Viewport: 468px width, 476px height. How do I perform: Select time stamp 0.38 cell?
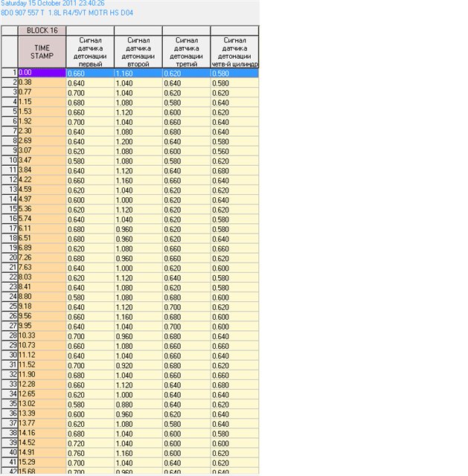pyautogui.click(x=42, y=83)
